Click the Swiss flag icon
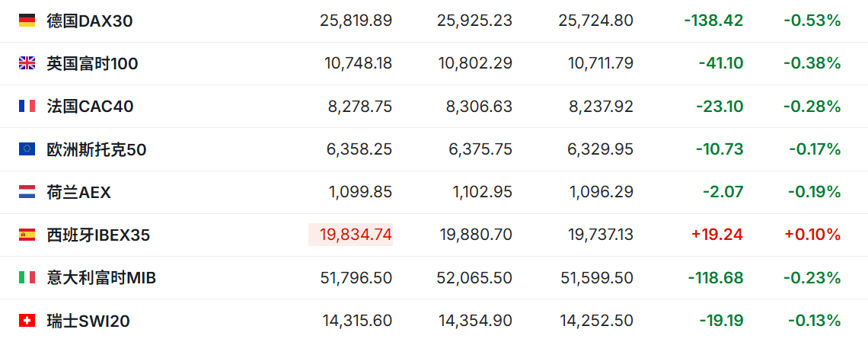The height and width of the screenshot is (339, 868). 27,320
